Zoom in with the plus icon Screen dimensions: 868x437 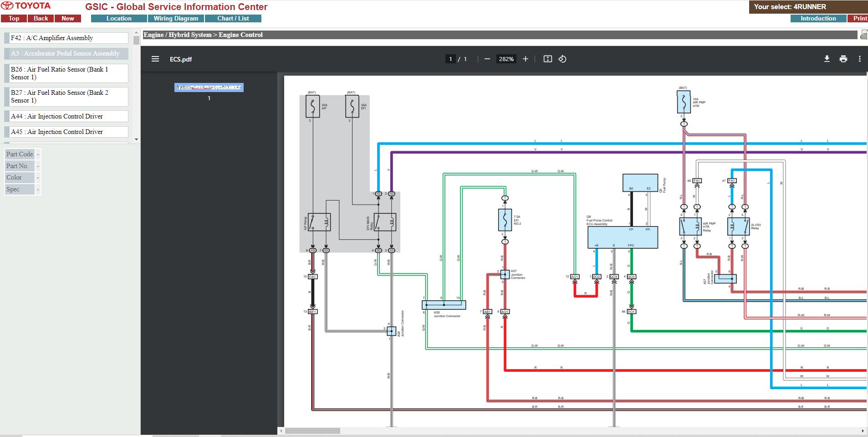[526, 59]
